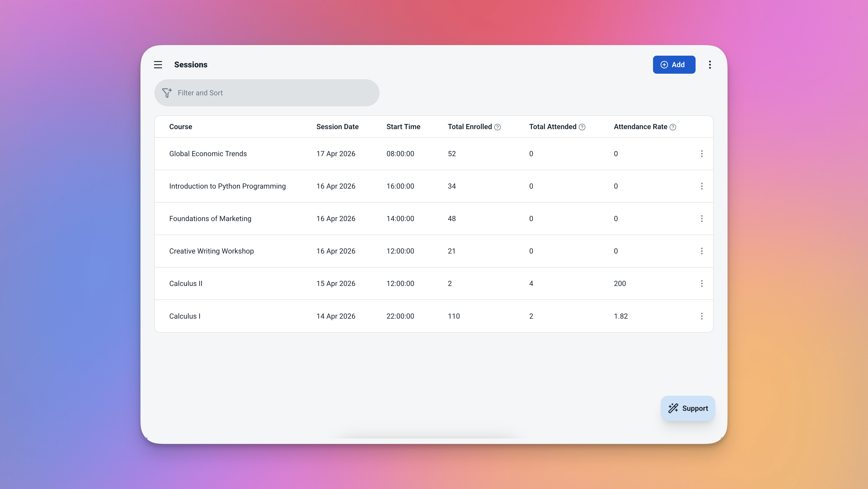The width and height of the screenshot is (868, 489).
Task: Sort by the Course column header
Action: [x=181, y=127]
